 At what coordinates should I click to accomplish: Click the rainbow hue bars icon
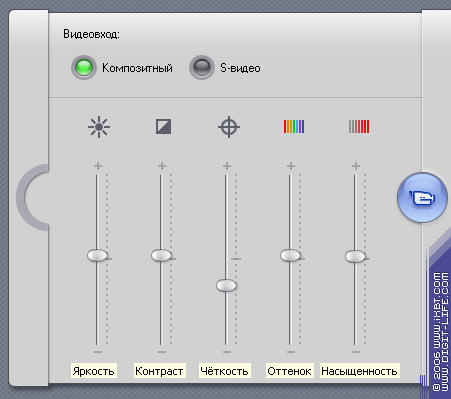coord(294,127)
